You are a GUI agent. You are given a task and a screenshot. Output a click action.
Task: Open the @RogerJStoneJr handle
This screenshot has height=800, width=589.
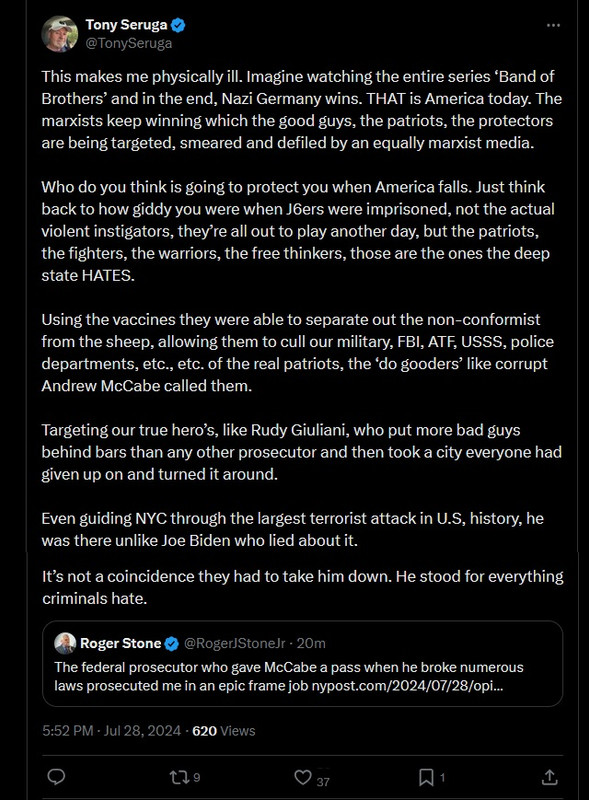pyautogui.click(x=234, y=643)
